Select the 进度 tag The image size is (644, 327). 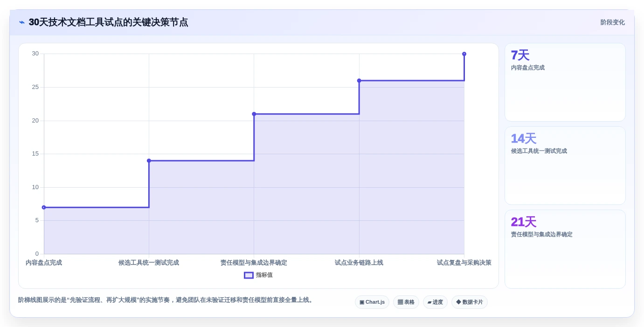click(x=435, y=302)
